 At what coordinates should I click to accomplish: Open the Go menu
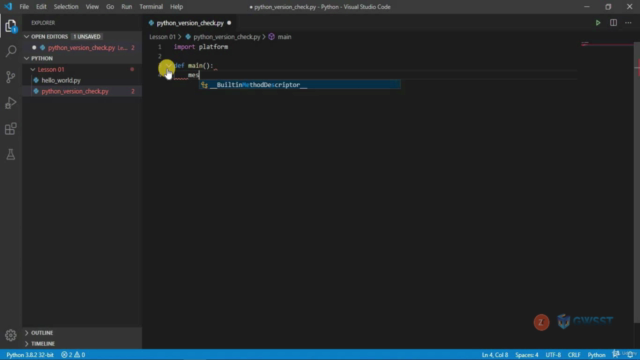(x=110, y=7)
